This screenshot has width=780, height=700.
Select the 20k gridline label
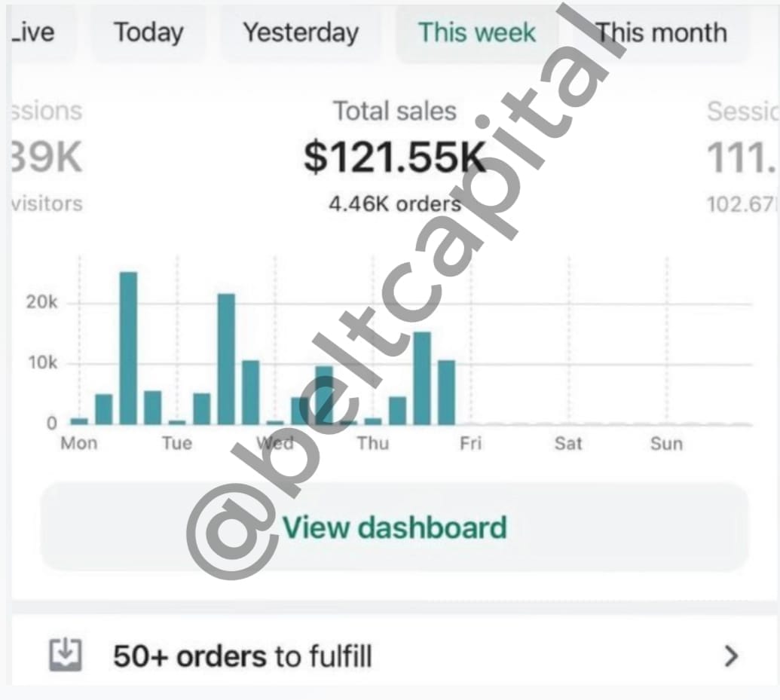tap(41, 302)
